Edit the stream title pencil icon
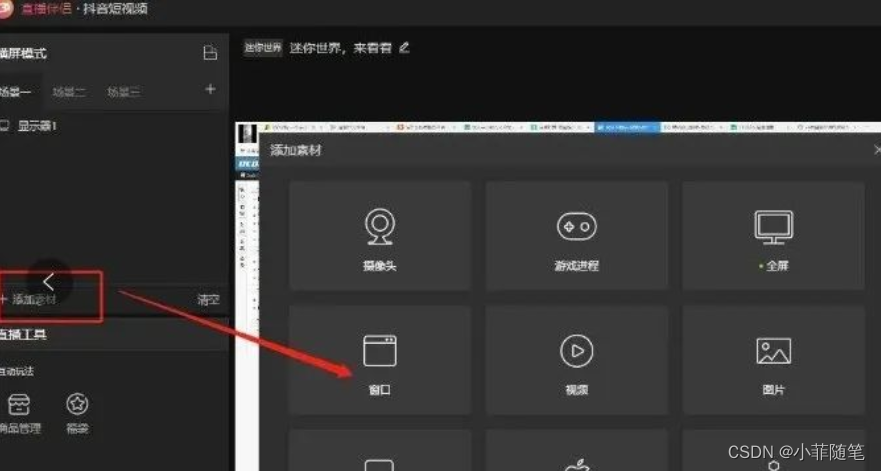 click(x=404, y=48)
